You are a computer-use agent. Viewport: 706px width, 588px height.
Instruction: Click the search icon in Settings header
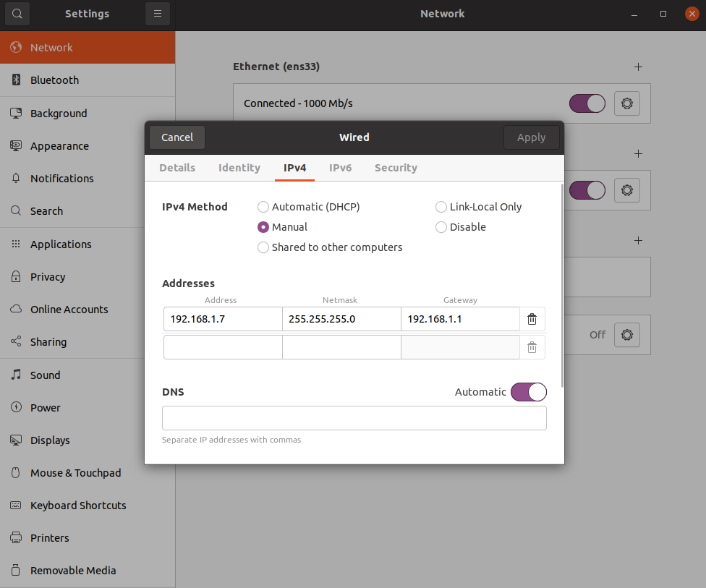coord(17,14)
